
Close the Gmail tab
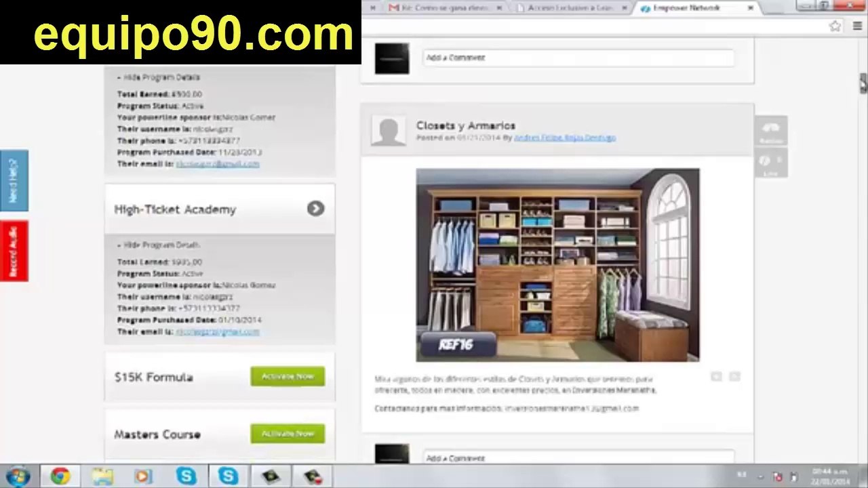(500, 8)
